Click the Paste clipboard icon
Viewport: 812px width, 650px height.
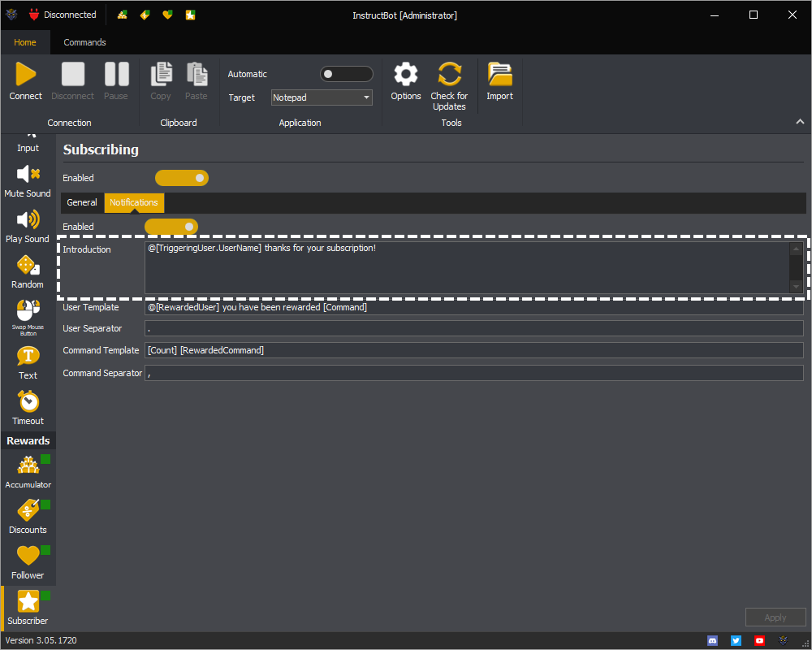click(197, 74)
